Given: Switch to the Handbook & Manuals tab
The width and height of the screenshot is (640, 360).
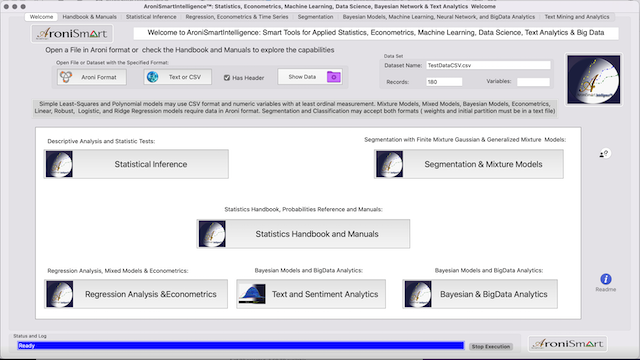Looking at the screenshot, I should 89,17.
